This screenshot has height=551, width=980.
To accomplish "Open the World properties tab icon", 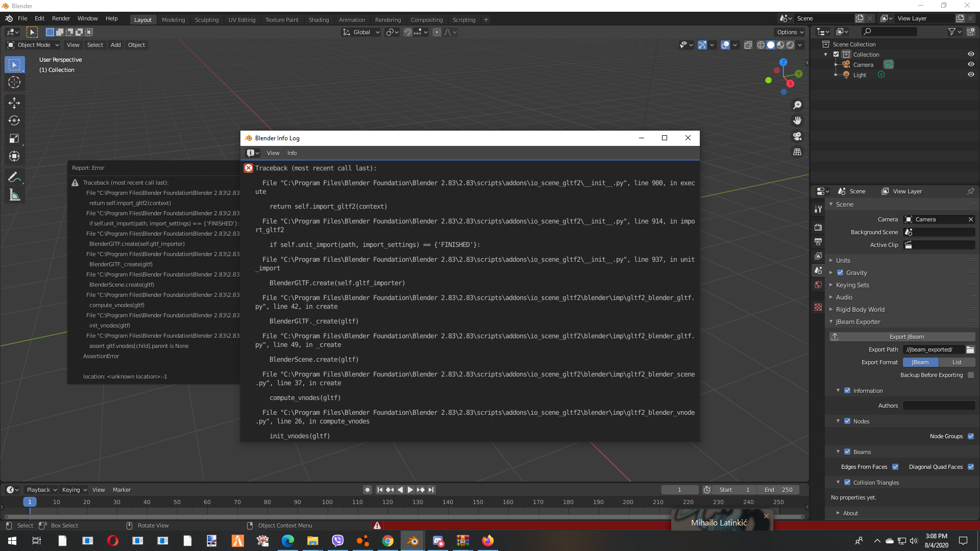I will (818, 285).
